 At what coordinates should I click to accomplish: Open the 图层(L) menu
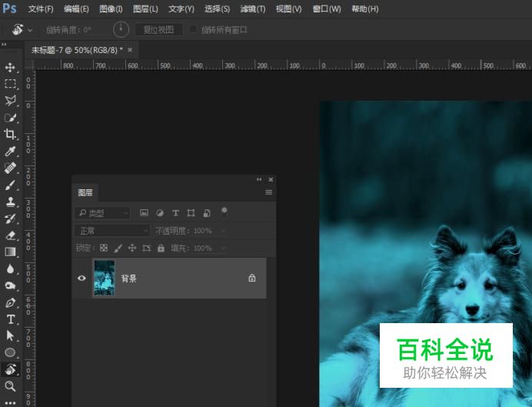point(145,8)
